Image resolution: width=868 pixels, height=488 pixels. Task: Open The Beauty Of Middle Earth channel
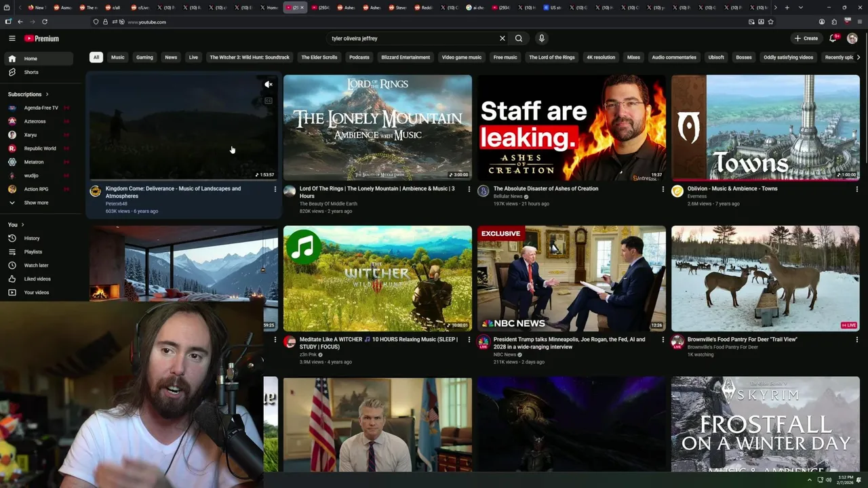point(328,203)
